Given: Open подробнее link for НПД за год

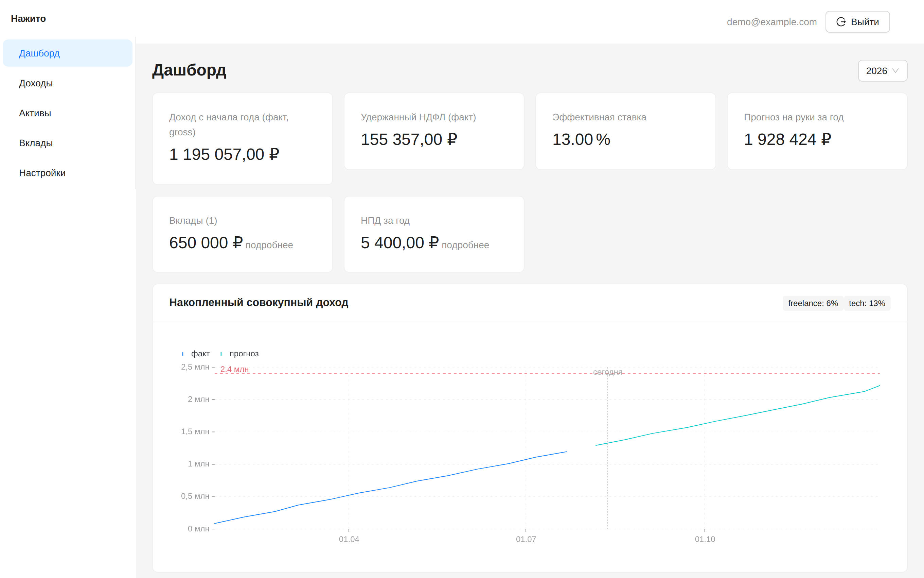Looking at the screenshot, I should point(465,245).
